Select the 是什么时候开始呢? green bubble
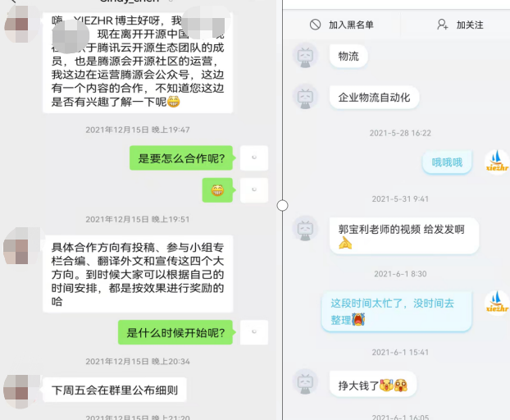 coord(175,332)
